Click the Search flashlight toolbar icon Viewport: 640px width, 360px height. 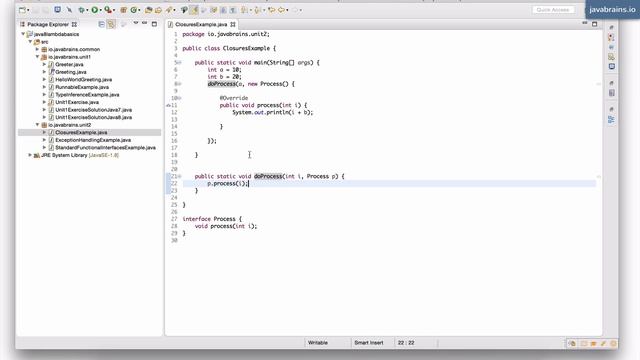168,10
